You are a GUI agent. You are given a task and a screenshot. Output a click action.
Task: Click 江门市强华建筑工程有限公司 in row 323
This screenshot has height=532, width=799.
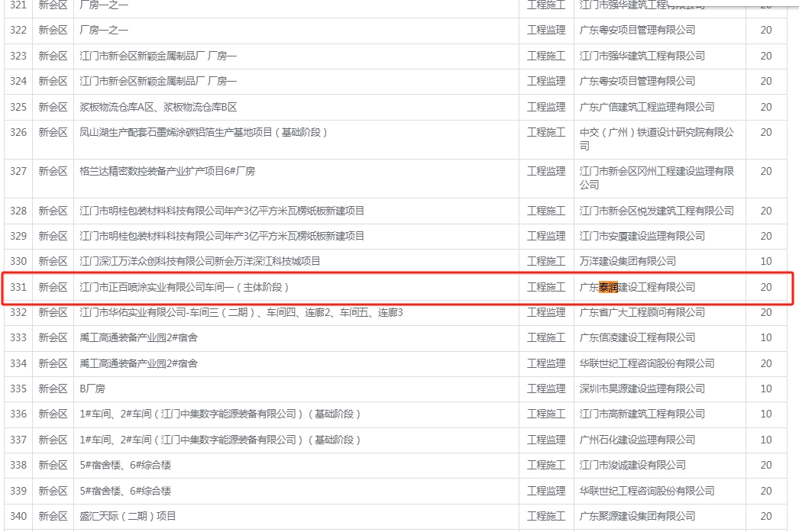(x=642, y=56)
